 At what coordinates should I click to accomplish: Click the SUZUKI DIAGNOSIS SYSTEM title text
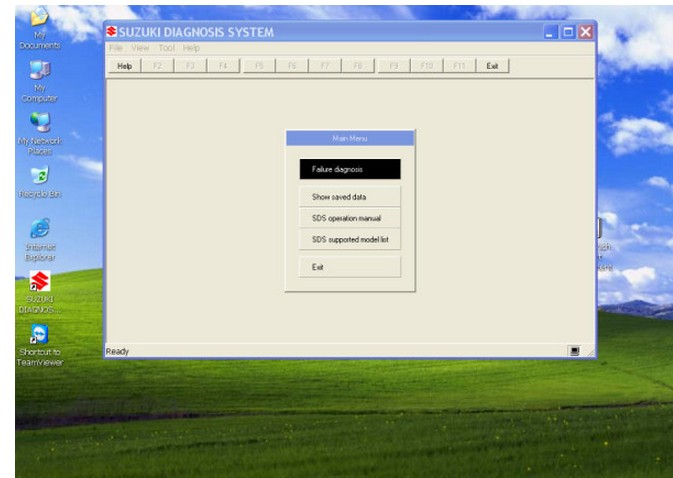[196, 32]
